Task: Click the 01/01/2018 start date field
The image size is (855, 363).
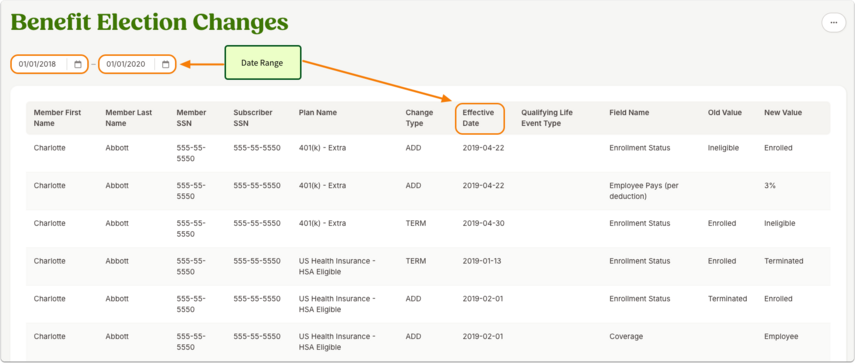Action: pos(49,64)
